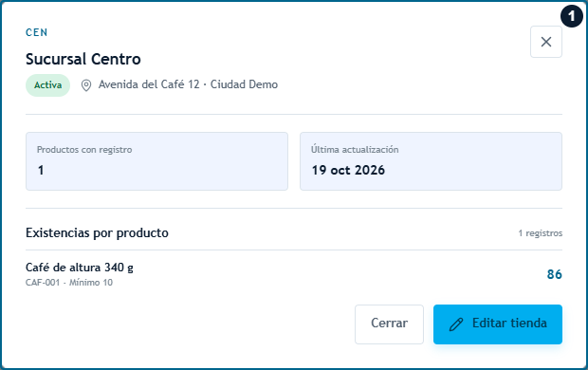Click the location pin icon
The height and width of the screenshot is (370, 588).
[86, 85]
